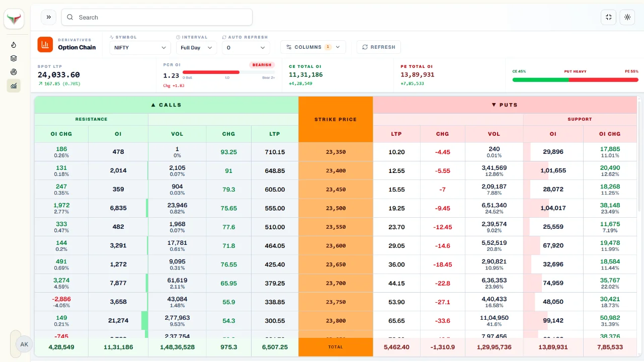
Task: Open the radar target sidebar icon
Action: pyautogui.click(x=14, y=72)
